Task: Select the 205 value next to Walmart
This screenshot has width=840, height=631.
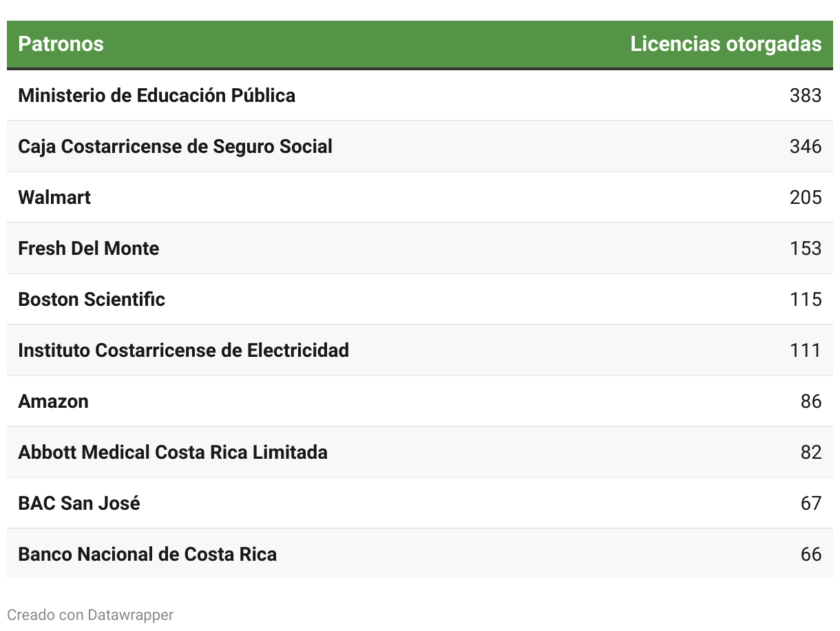Action: [806, 198]
